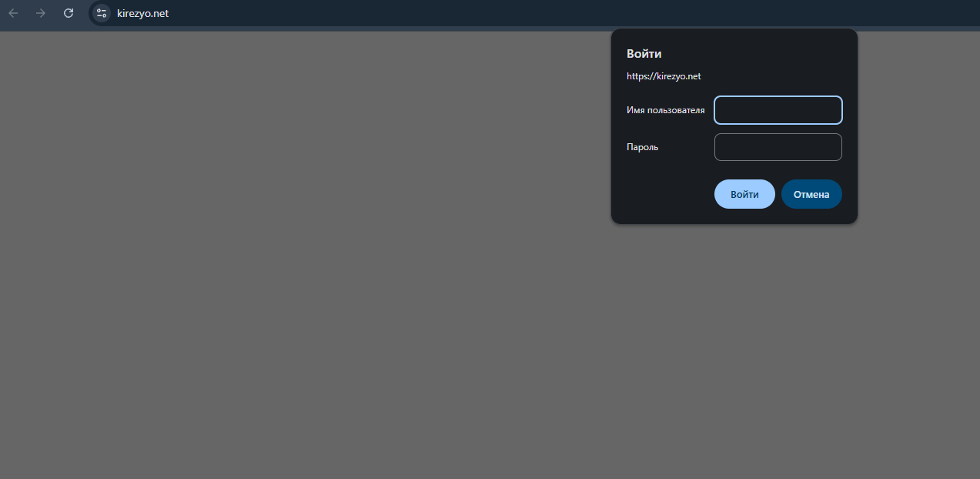Click empty dialog space left of Войти button
The height and width of the screenshot is (479, 980).
[x=666, y=194]
